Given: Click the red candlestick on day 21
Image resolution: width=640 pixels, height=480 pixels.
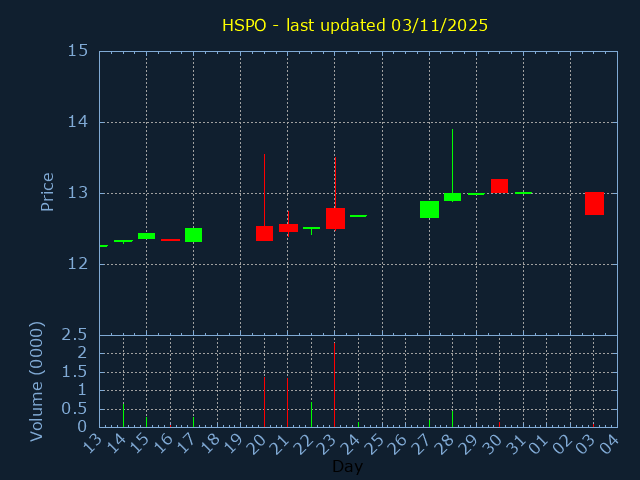Looking at the screenshot, I should pos(288,228).
